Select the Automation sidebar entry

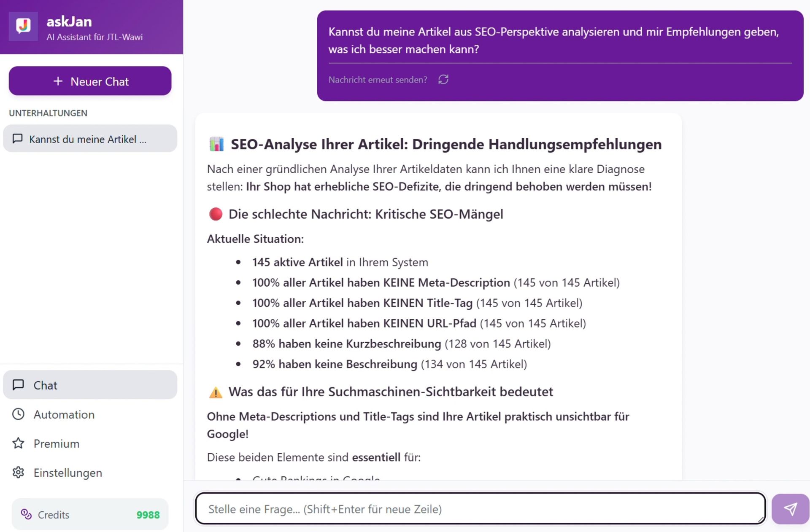coord(64,414)
